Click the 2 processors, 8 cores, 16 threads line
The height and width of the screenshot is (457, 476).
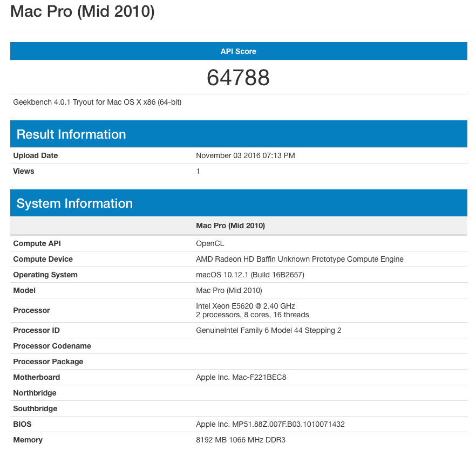coord(252,315)
